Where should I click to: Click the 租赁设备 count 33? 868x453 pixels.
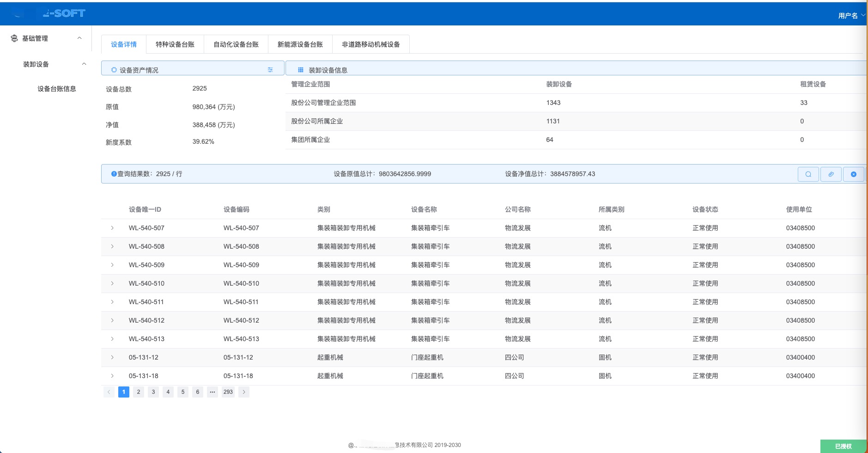tap(804, 103)
